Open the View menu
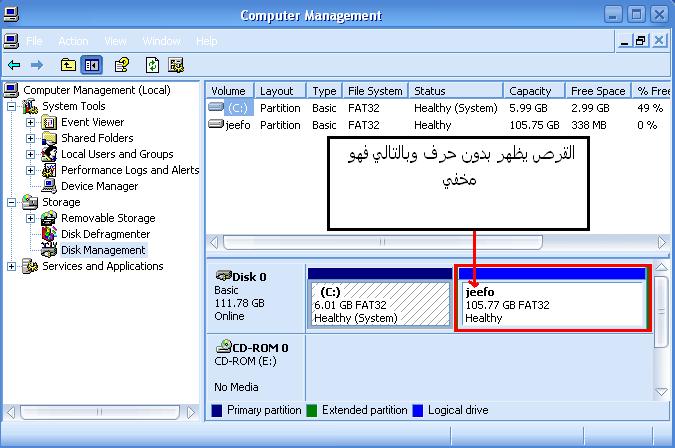Image resolution: width=675 pixels, height=448 pixels. (115, 41)
